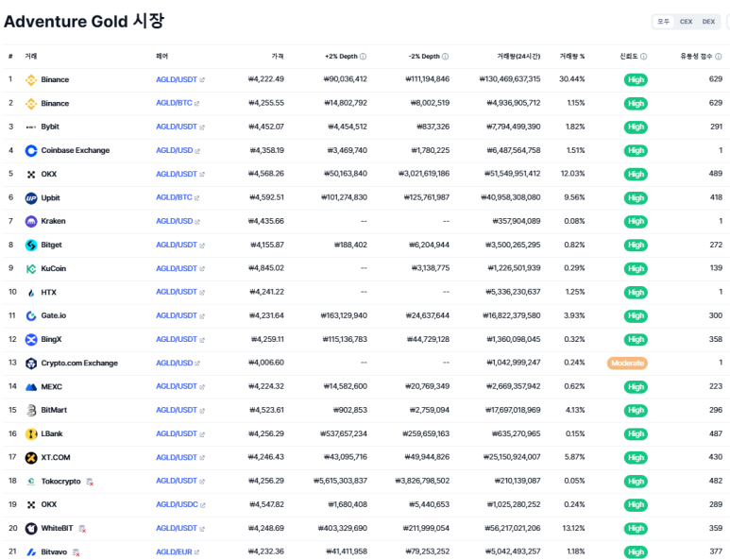This screenshot has width=730, height=560.
Task: Click the 12.03% volume share for OKX
Action: [x=572, y=174]
